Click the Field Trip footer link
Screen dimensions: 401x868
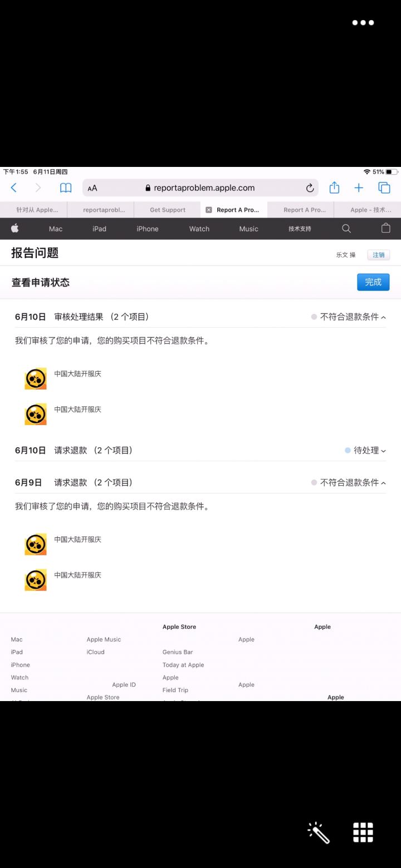coord(175,691)
